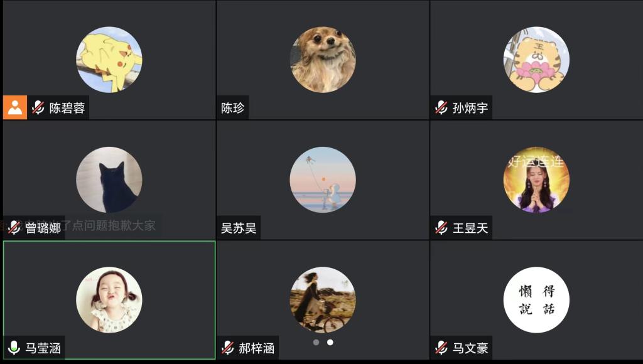Click 马莹涵's active microphone icon
The width and height of the screenshot is (643, 364).
point(14,348)
